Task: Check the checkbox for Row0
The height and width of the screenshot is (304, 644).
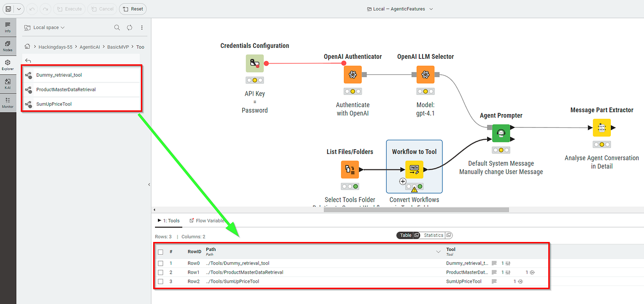Action: pos(160,263)
